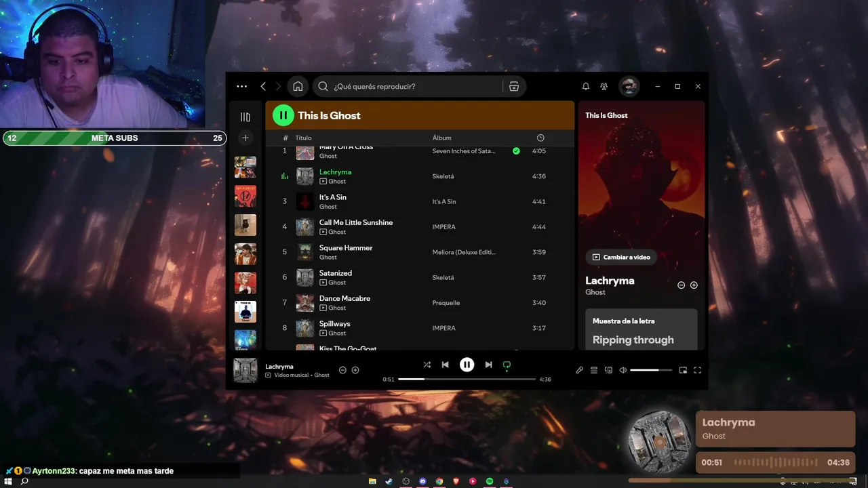Viewport: 868px width, 488px height.
Task: Go back with the left arrow
Action: coord(263,86)
